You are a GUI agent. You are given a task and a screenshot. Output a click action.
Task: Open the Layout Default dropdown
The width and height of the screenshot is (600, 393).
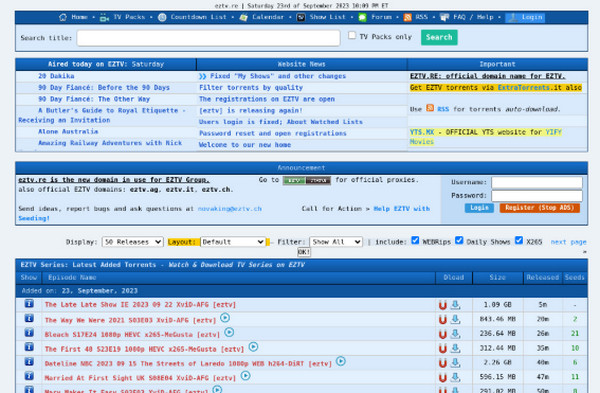tap(233, 242)
